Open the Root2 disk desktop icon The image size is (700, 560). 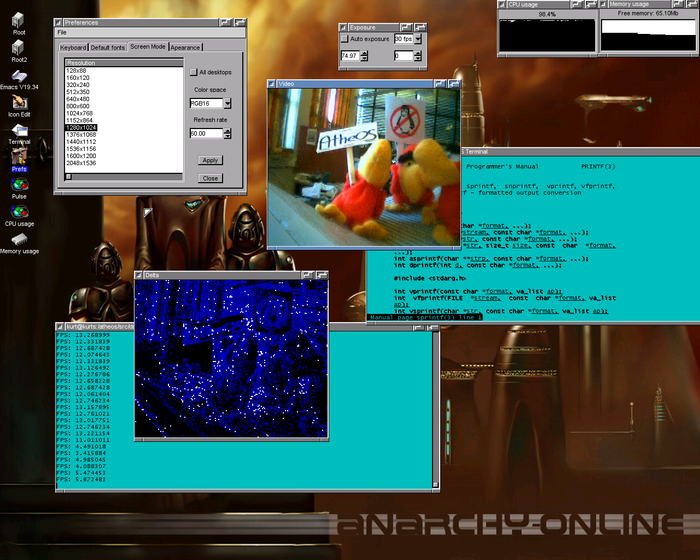point(19,46)
